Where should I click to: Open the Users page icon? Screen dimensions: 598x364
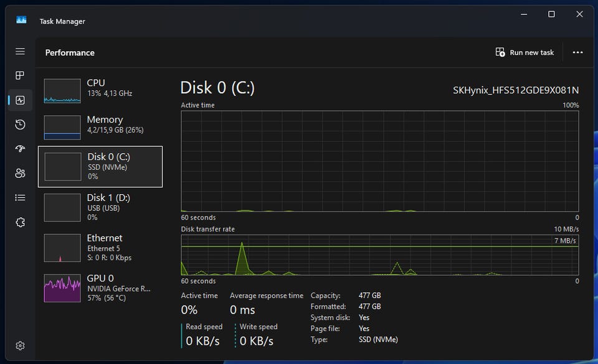[20, 173]
